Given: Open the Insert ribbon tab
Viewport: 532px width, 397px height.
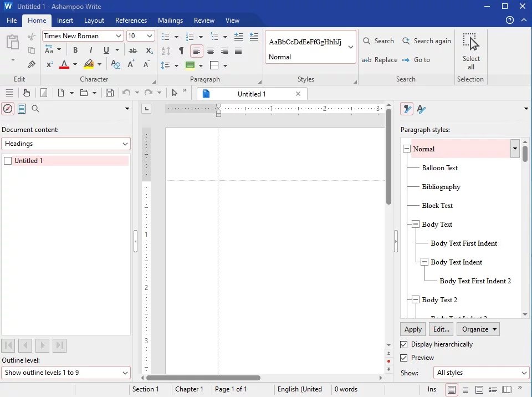Looking at the screenshot, I should [65, 21].
